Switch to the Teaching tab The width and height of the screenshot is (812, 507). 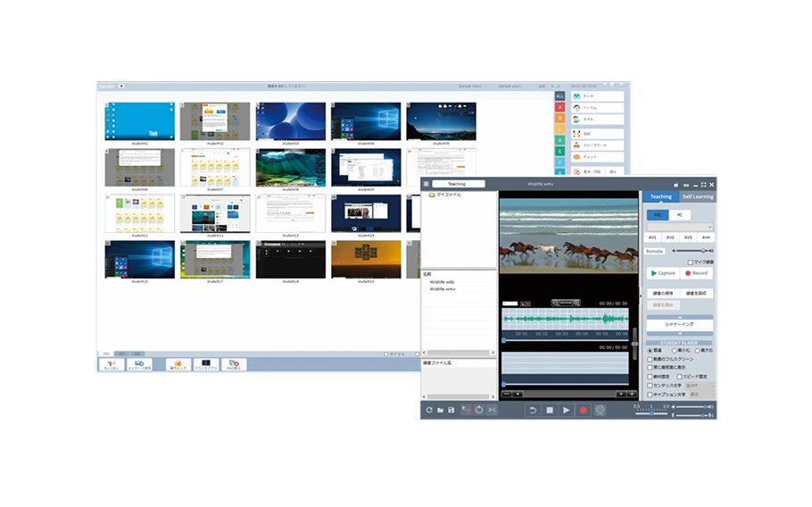click(661, 196)
